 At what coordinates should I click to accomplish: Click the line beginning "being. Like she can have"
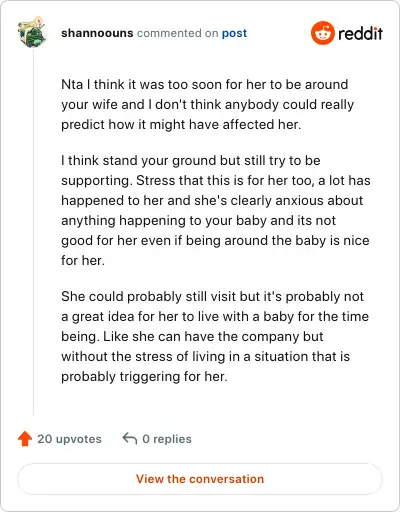tap(192, 336)
